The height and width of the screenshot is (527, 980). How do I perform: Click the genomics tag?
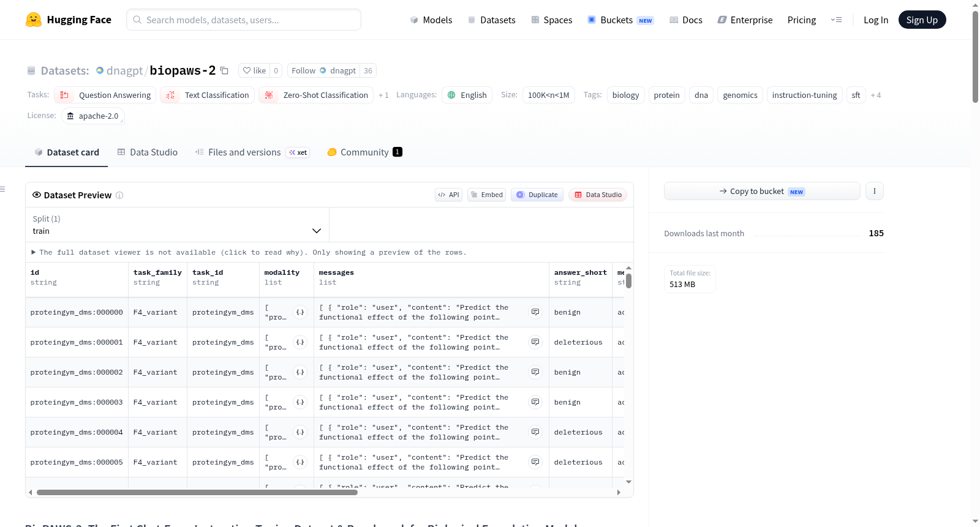(x=740, y=95)
